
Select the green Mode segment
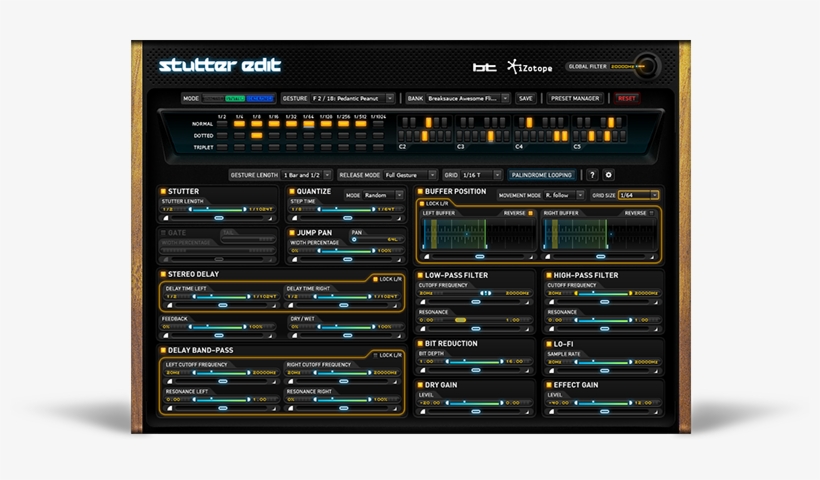point(235,98)
